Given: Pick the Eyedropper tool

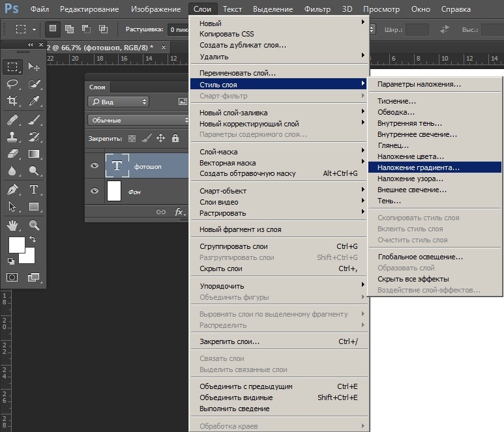Looking at the screenshot, I should 34,101.
